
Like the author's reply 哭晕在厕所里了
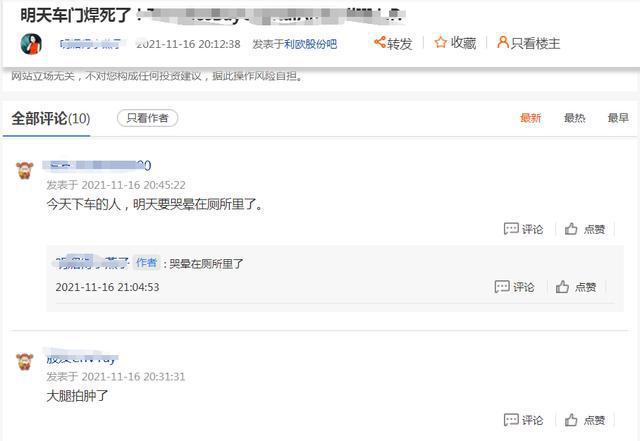(x=562, y=287)
